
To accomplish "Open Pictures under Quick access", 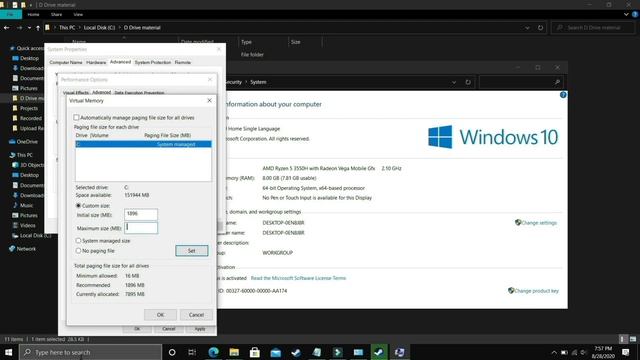I will click(x=29, y=88).
